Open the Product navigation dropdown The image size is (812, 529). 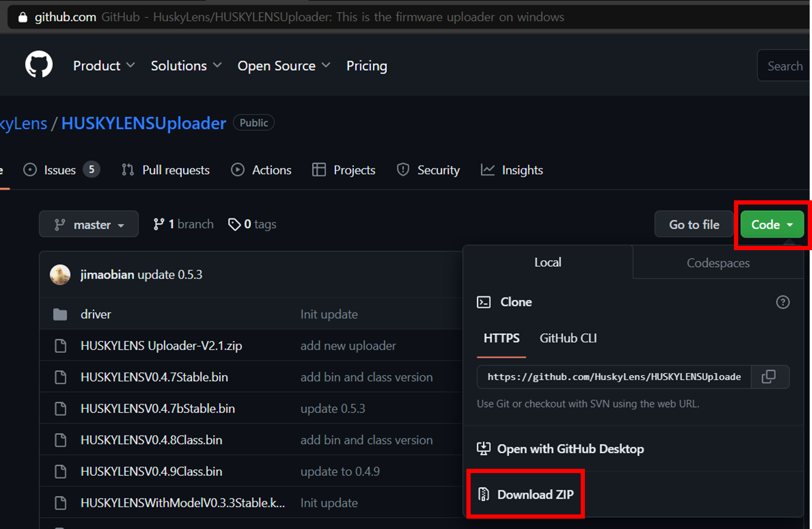104,66
